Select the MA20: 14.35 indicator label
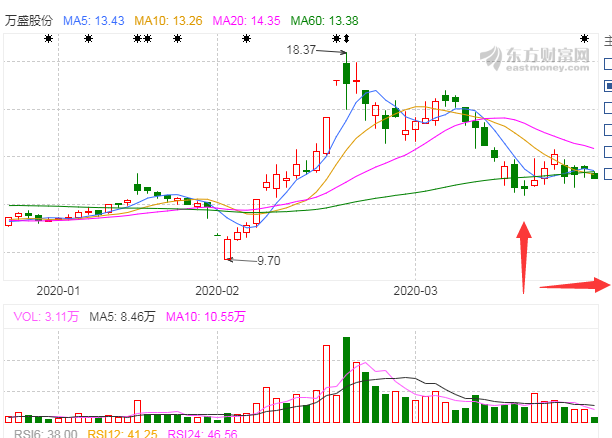This screenshot has width=612, height=438. [246, 21]
